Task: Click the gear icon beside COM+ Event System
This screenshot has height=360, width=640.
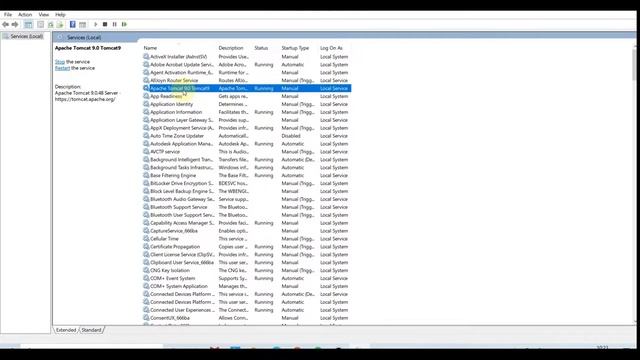Action: tap(146, 278)
